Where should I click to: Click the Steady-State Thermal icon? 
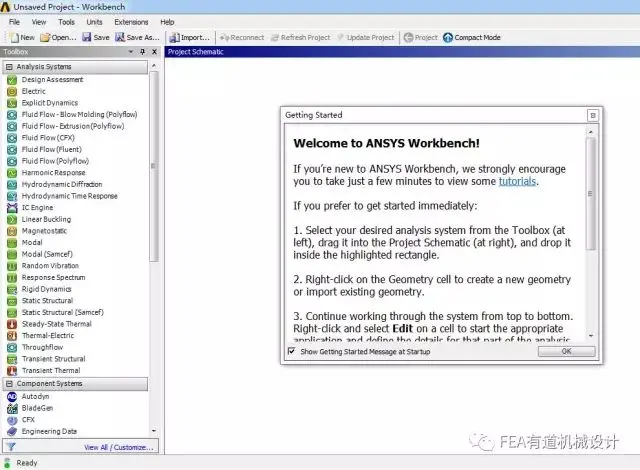coord(12,324)
